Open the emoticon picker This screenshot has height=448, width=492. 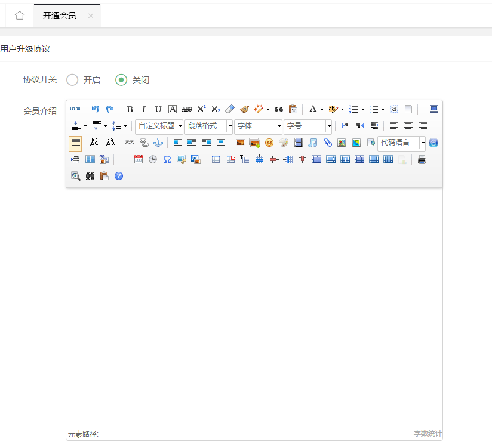(x=269, y=143)
